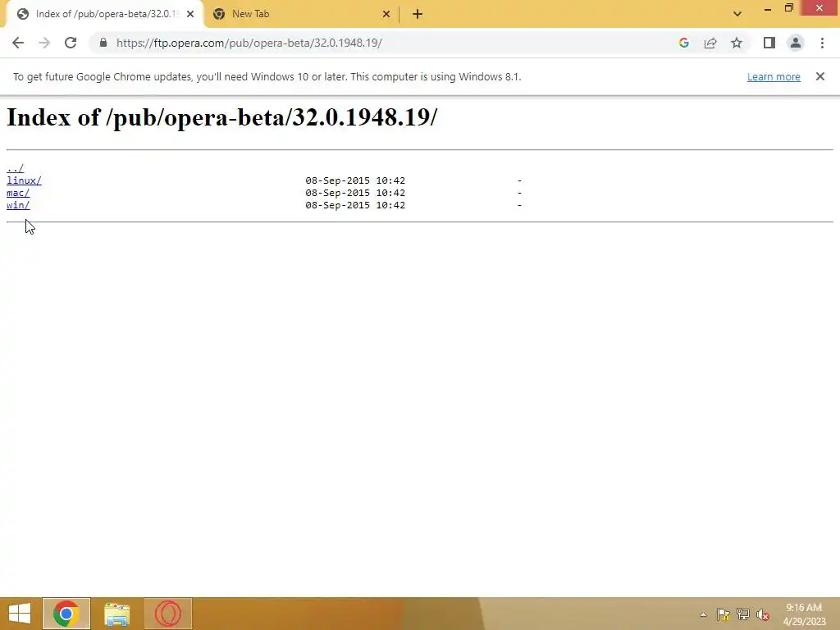Click the forward navigation arrow
Image resolution: width=840 pixels, height=630 pixels.
pos(44,43)
